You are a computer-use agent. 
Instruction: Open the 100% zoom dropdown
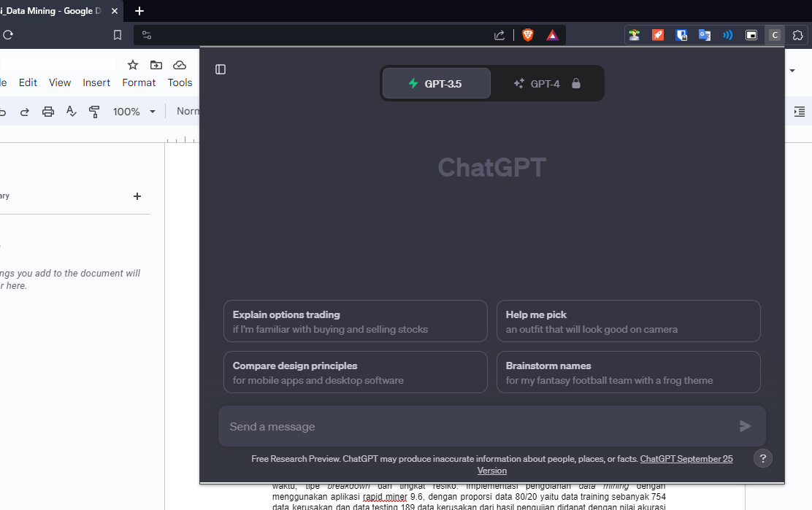[x=134, y=112]
